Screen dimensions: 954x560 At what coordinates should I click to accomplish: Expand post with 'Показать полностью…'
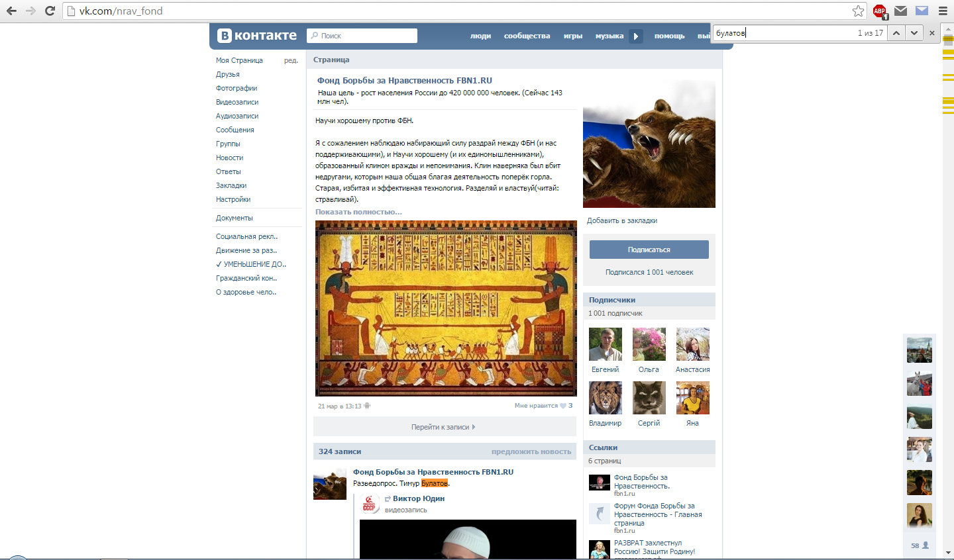(x=358, y=212)
